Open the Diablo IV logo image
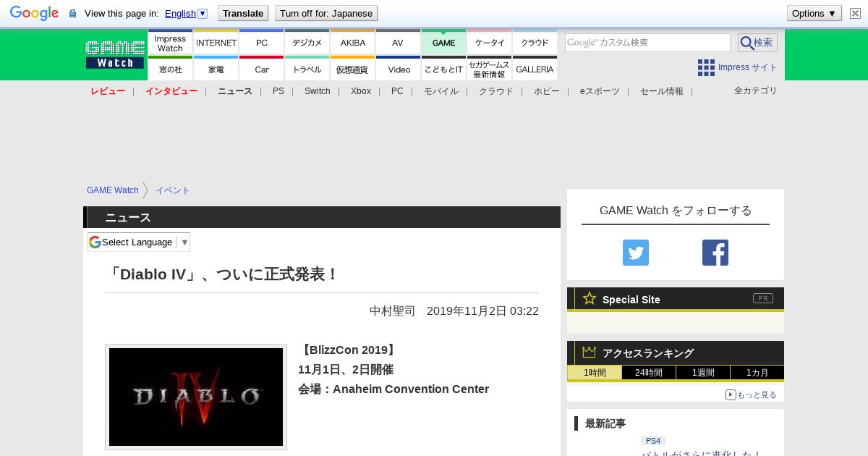Viewport: 868px width, 456px height. (196, 397)
